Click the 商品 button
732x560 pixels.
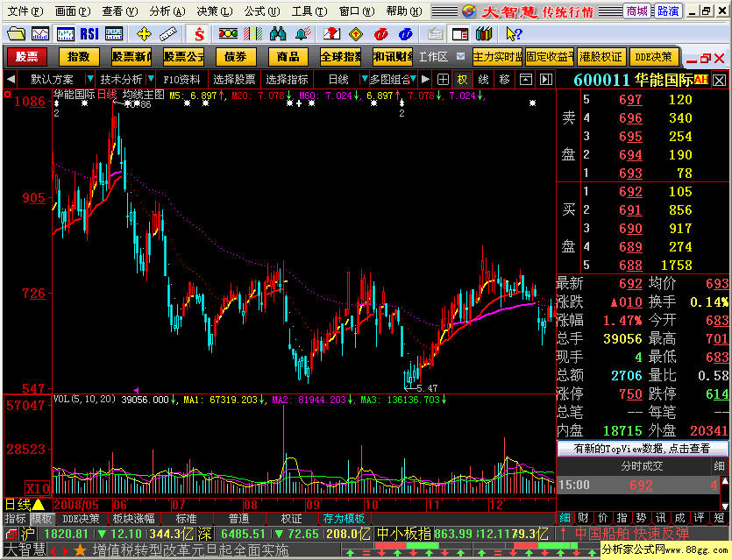[288, 57]
